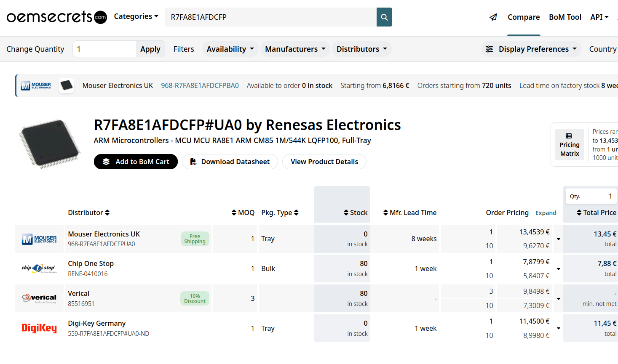Click the Change Quantity input field
This screenshot has height=364, width=618.
point(104,49)
